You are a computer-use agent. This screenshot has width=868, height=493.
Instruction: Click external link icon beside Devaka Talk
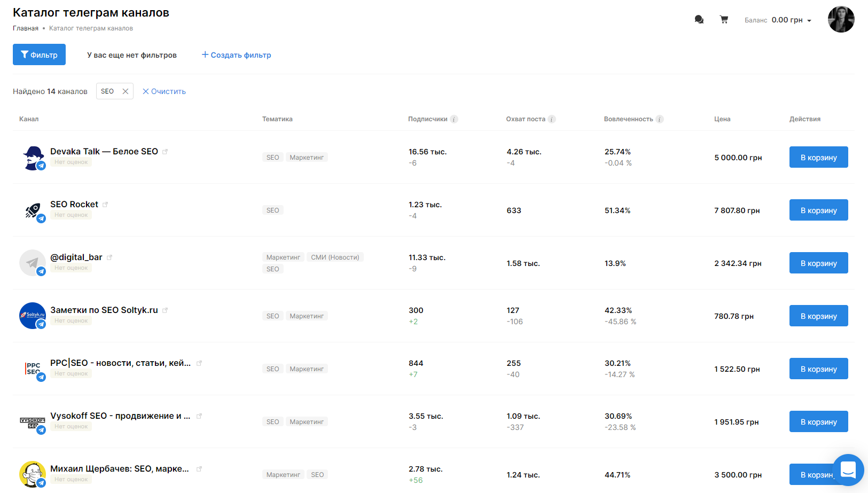click(x=165, y=152)
